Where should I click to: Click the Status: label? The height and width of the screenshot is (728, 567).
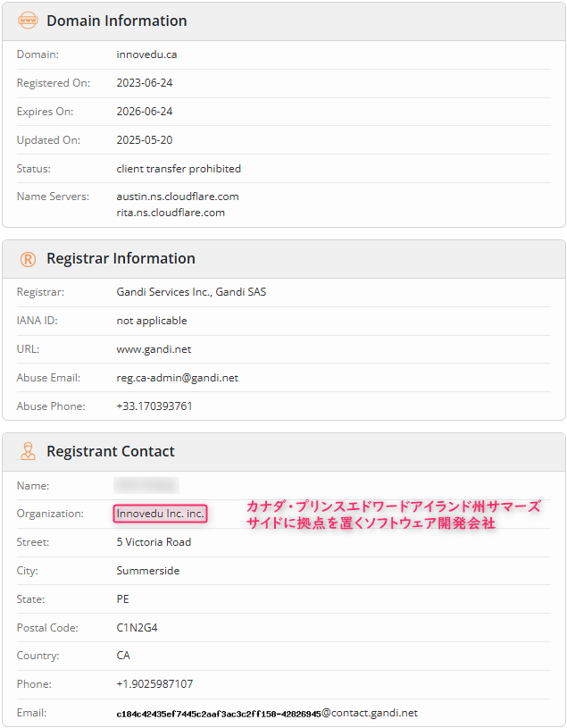33,169
